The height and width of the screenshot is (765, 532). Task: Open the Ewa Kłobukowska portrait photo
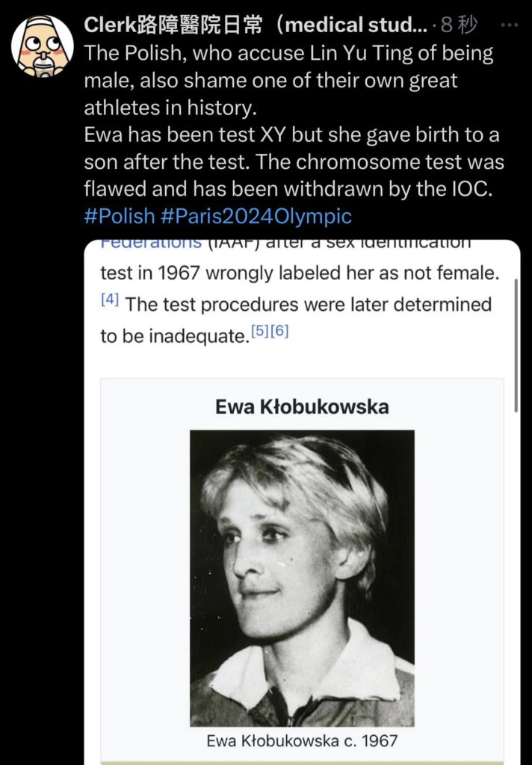302,577
